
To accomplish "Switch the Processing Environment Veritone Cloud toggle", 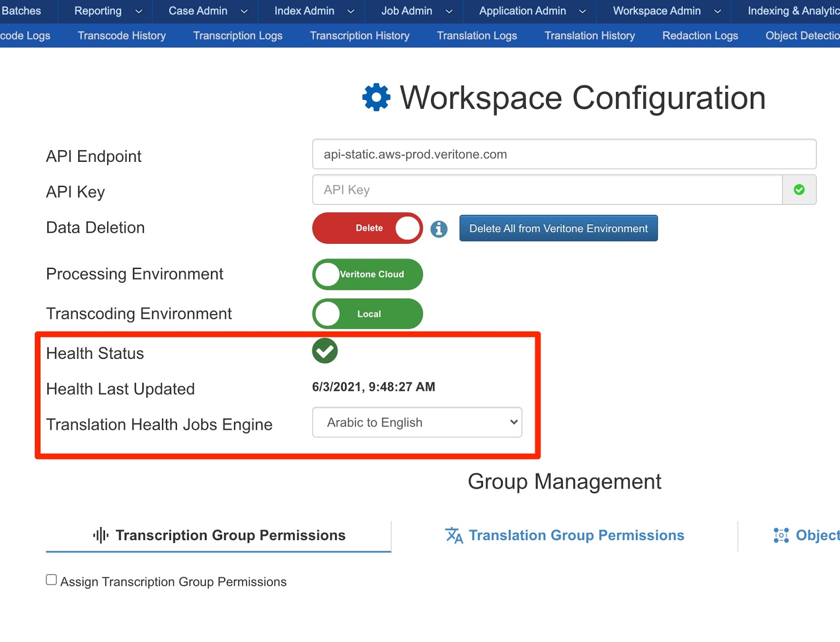I will click(367, 274).
